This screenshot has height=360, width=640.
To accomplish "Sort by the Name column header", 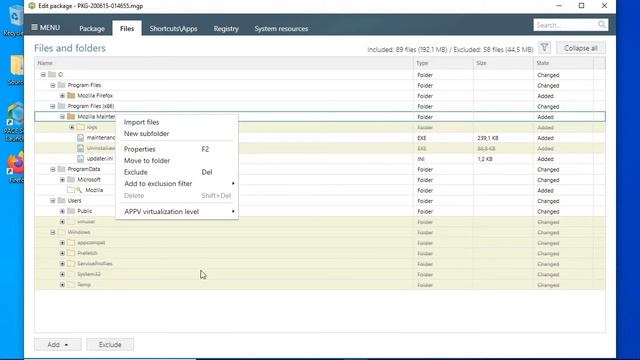I will [x=224, y=63].
